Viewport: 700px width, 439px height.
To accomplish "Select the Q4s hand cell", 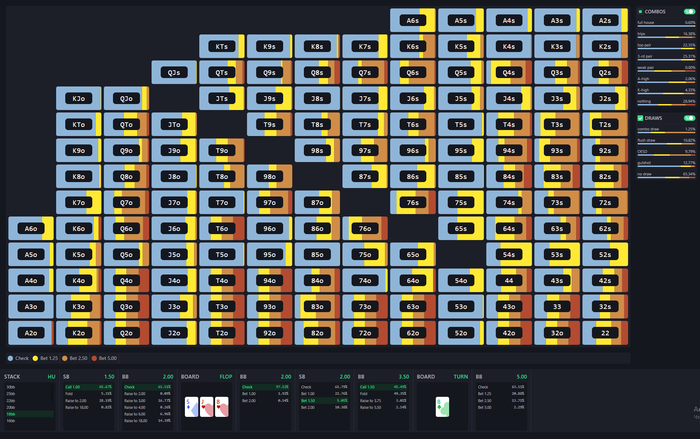I will (x=509, y=72).
